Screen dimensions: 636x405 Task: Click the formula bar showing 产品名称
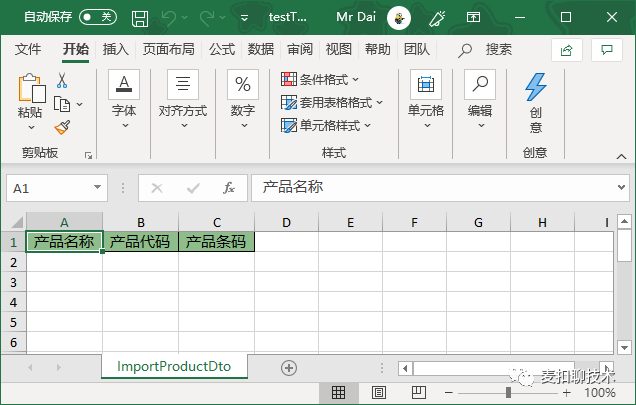[433, 188]
